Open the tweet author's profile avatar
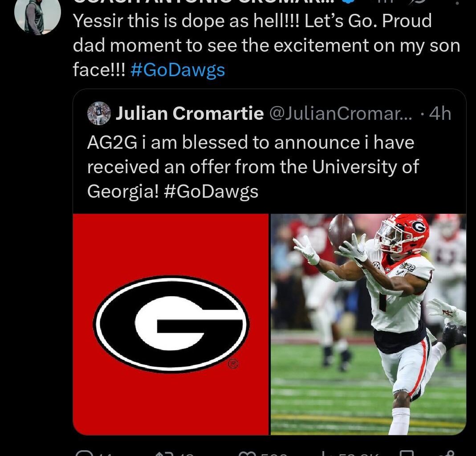The height and width of the screenshot is (456, 476). pyautogui.click(x=37, y=16)
